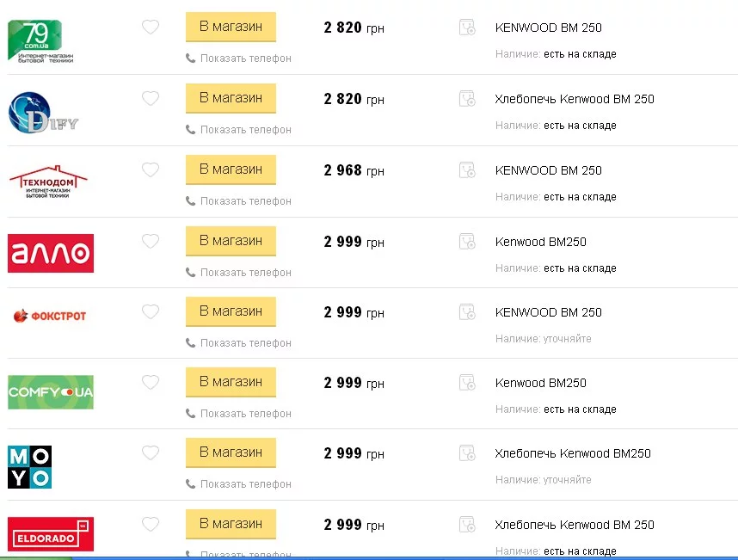738x560 pixels.
Task: Reveal phone for Allo store
Action: [245, 273]
